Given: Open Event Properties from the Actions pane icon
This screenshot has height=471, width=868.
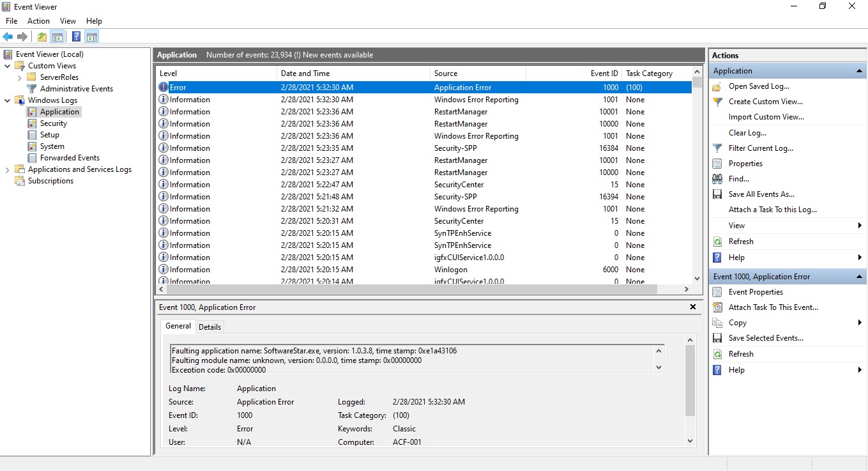Looking at the screenshot, I should coord(717,291).
